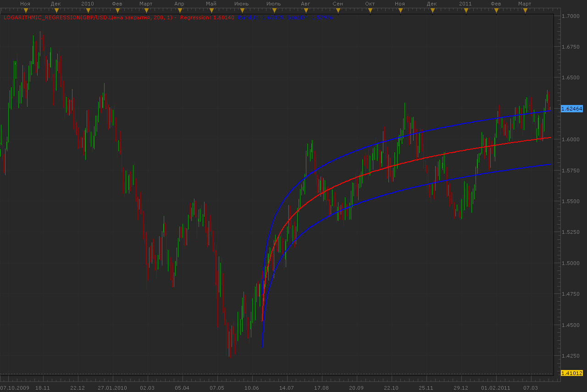Select the Июль triangle marker
Screen dimensions: 587x392
[273, 10]
